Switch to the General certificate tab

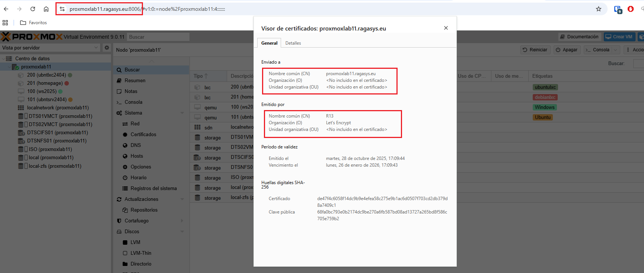[269, 43]
